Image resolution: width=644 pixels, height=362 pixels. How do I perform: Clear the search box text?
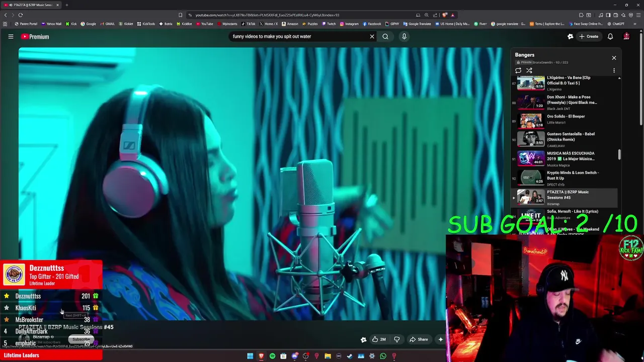pos(372,36)
